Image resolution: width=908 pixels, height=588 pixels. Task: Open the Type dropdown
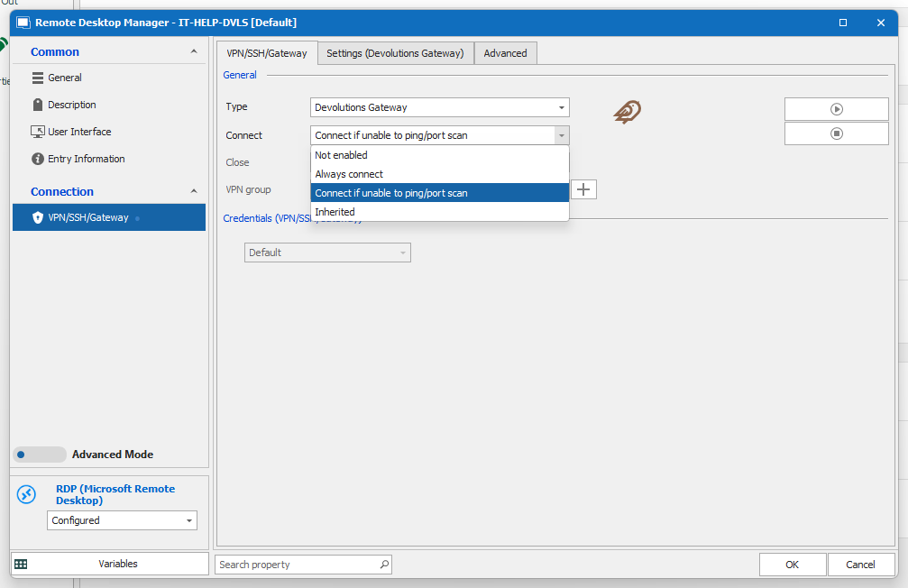click(x=439, y=107)
